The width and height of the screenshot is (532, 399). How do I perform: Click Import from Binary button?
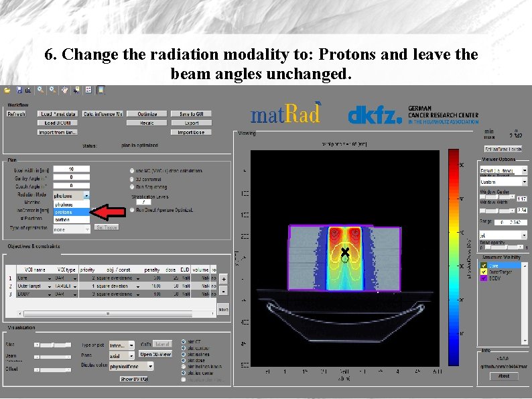pyautogui.click(x=58, y=132)
